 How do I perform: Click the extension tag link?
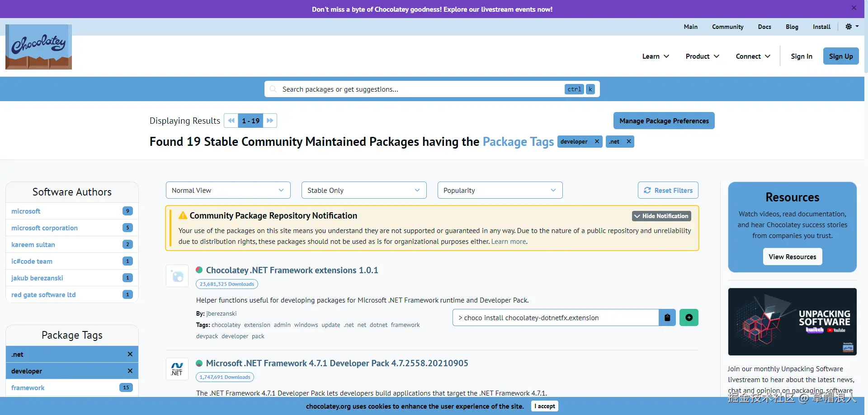point(257,325)
